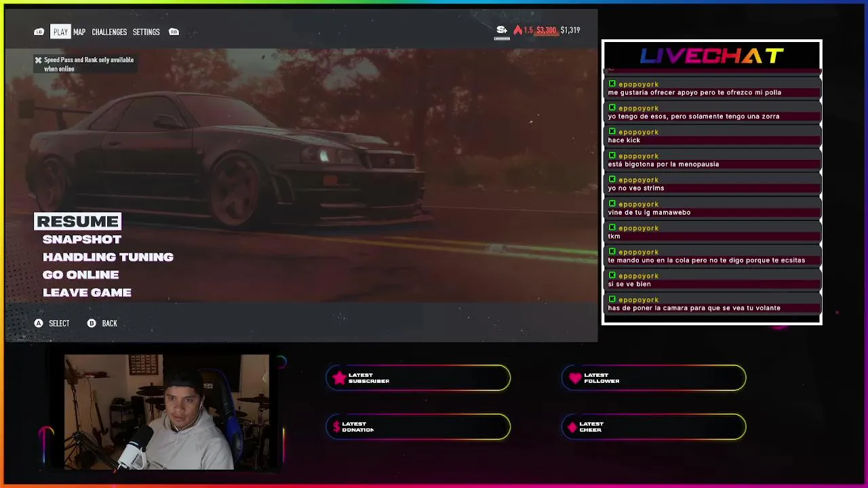This screenshot has width=868, height=488.
Task: Click the Latest Donation dollar icon
Action: pyautogui.click(x=336, y=427)
